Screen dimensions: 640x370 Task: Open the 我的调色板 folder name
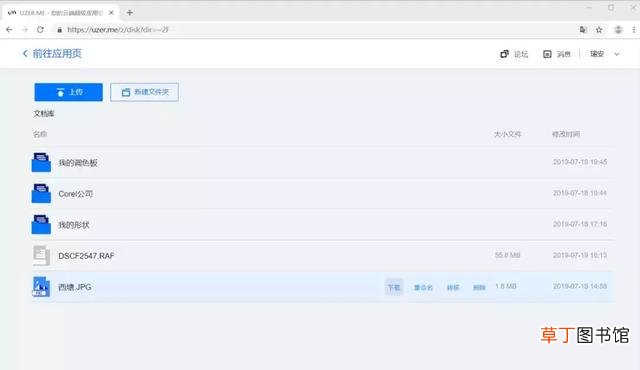pyautogui.click(x=78, y=163)
